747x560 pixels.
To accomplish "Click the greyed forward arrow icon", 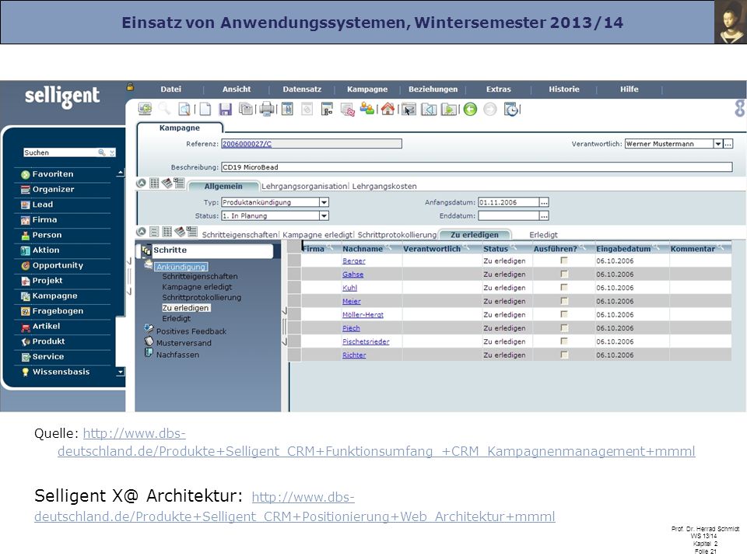I will (x=489, y=110).
